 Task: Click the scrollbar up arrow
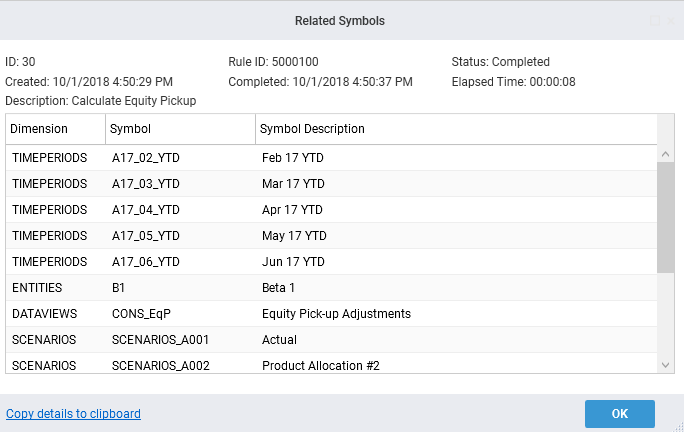(666, 154)
